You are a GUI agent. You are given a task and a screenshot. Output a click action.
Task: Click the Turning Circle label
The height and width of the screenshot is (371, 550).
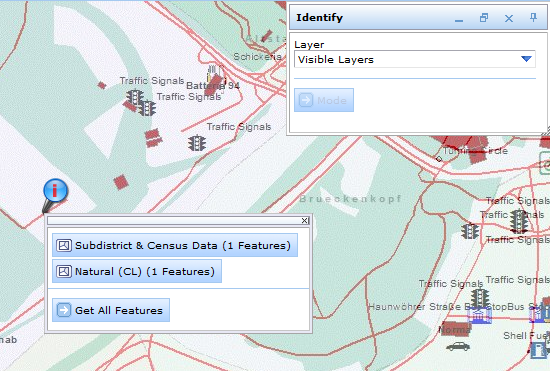pos(476,151)
